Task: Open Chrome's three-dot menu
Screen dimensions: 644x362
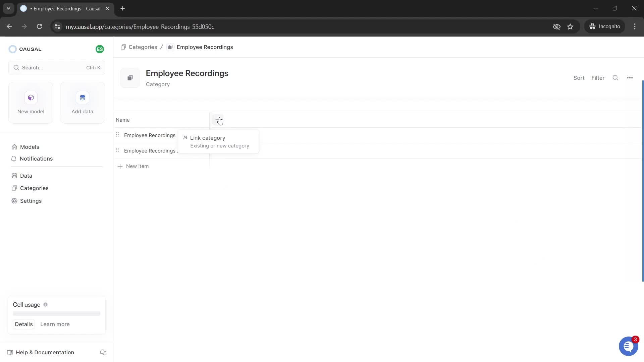Action: click(x=635, y=26)
